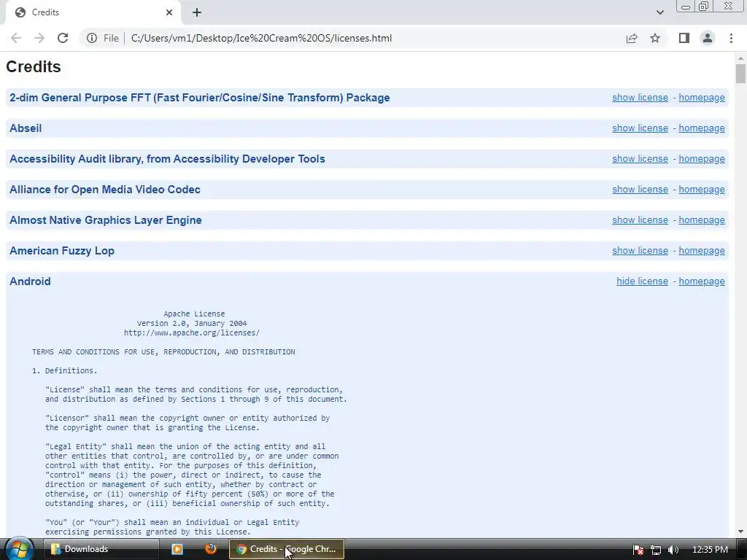This screenshot has width=747, height=560.
Task: Open the Chrome side panel
Action: click(684, 38)
